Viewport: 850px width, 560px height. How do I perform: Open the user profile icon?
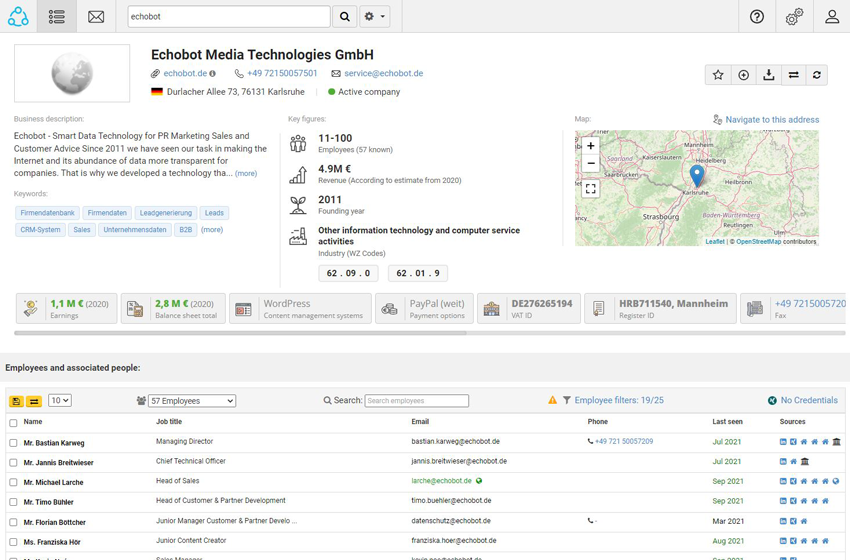point(832,16)
